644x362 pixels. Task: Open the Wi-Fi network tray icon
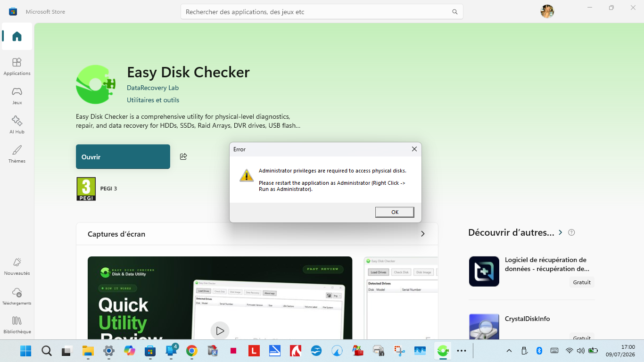tap(569, 351)
